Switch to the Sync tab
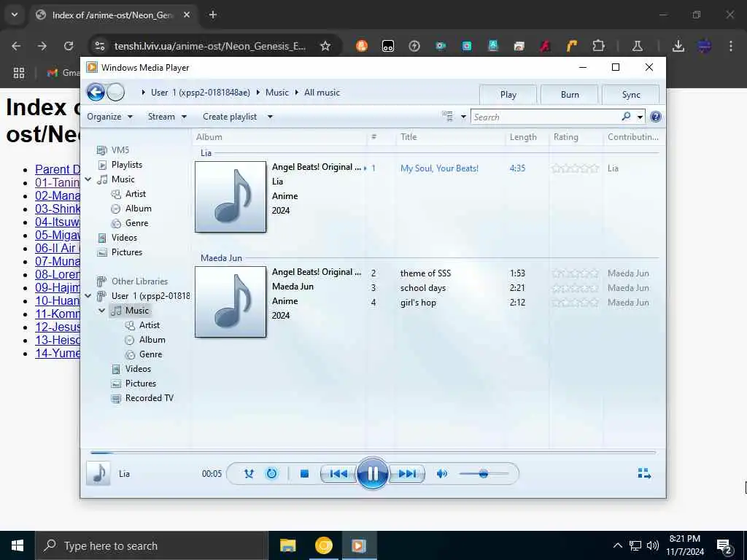The image size is (747, 560). pyautogui.click(x=631, y=94)
